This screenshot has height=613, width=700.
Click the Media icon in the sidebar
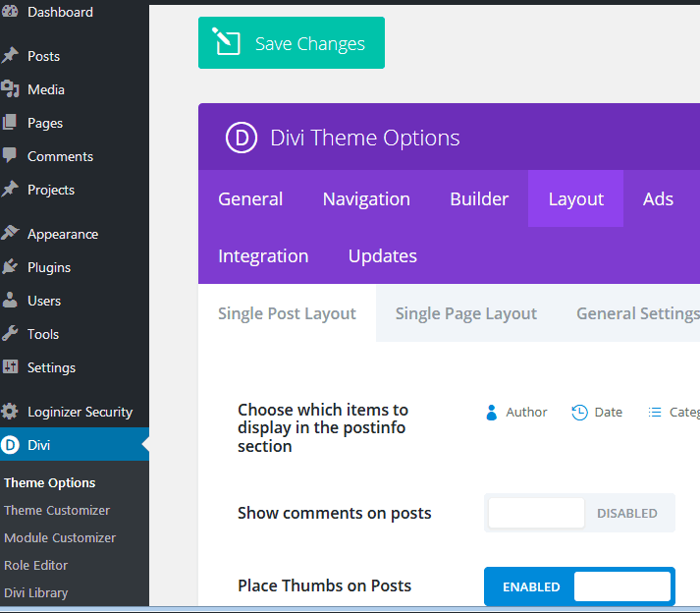point(10,89)
